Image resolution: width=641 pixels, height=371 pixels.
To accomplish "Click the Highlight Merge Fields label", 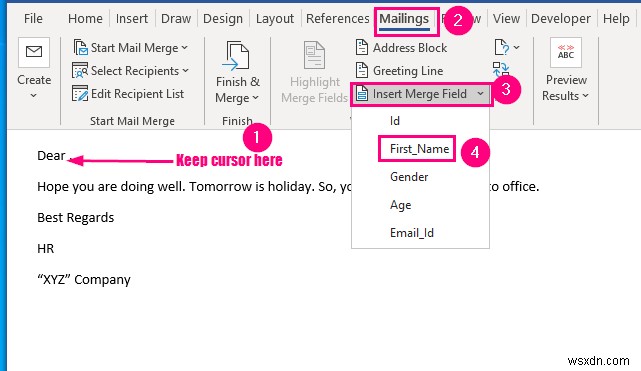I will tap(314, 90).
